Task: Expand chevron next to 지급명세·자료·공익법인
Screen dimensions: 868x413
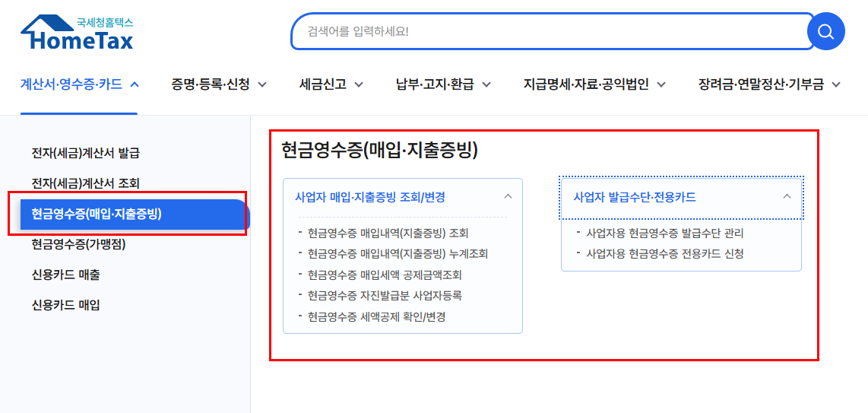Action: pos(661,84)
